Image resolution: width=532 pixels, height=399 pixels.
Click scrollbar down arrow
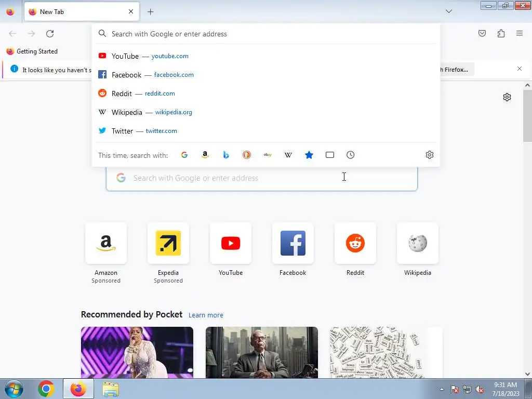click(527, 374)
